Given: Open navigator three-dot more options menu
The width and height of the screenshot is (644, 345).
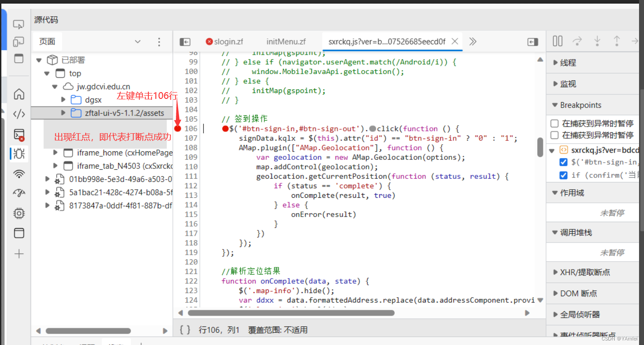Looking at the screenshot, I should point(159,42).
